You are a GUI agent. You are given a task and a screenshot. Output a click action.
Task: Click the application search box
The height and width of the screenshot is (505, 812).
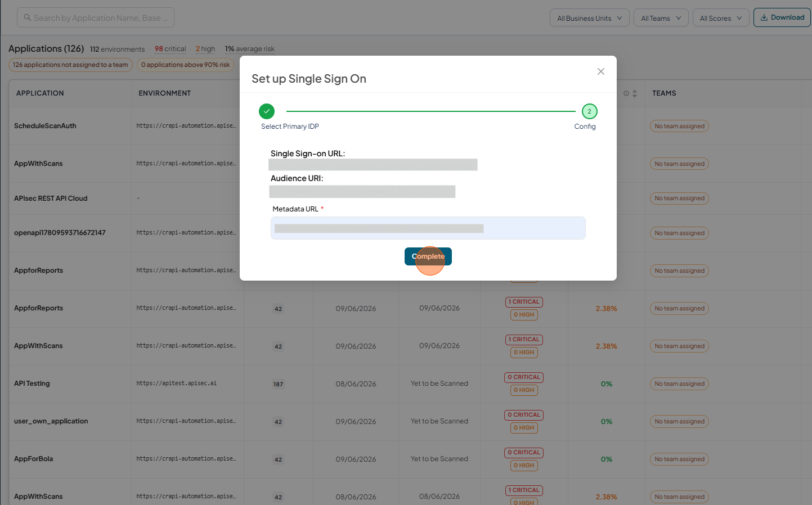click(x=96, y=17)
